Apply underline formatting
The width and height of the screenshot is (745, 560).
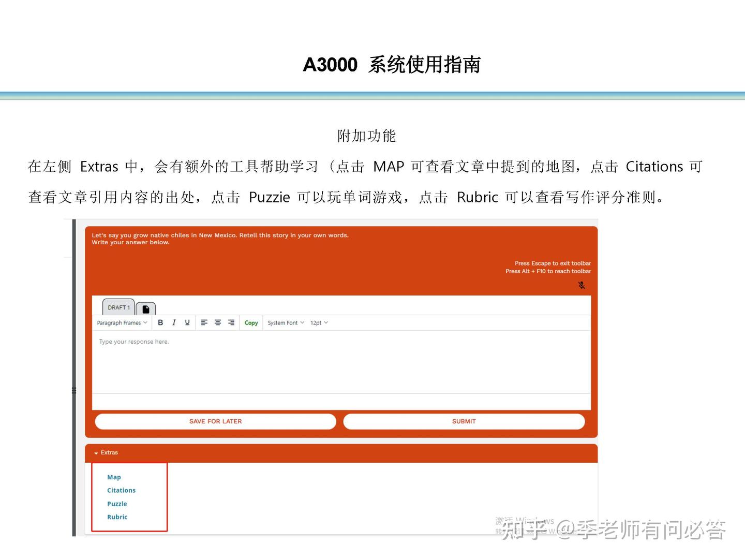[x=187, y=322]
